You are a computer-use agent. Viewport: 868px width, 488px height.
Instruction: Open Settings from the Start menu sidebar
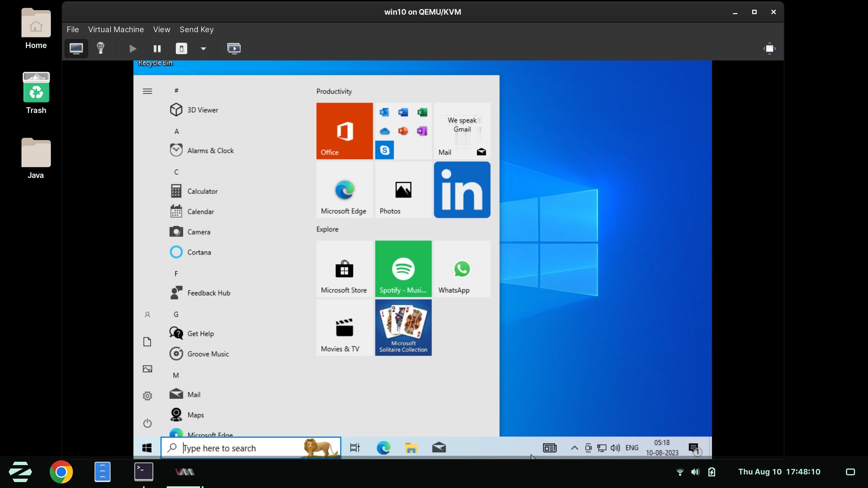147,396
